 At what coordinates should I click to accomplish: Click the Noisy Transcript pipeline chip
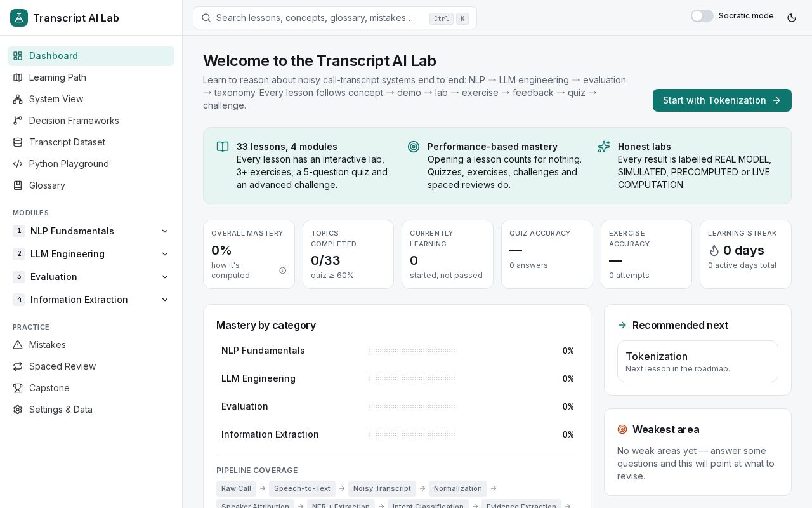pyautogui.click(x=382, y=488)
